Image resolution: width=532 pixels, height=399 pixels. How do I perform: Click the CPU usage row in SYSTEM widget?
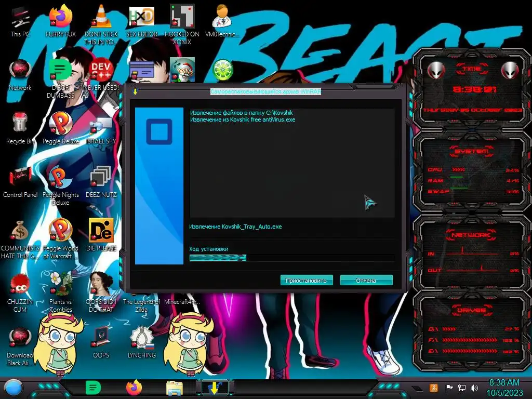473,170
